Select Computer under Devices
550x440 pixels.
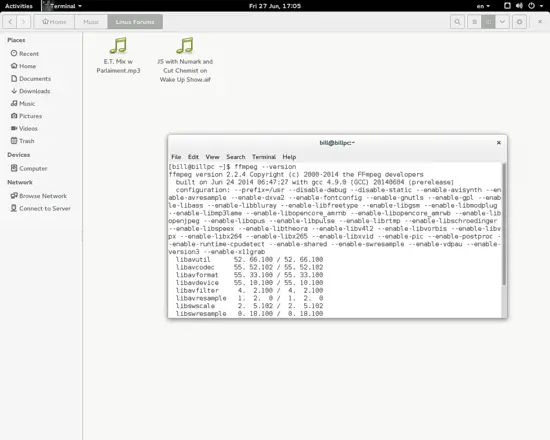(x=29, y=168)
